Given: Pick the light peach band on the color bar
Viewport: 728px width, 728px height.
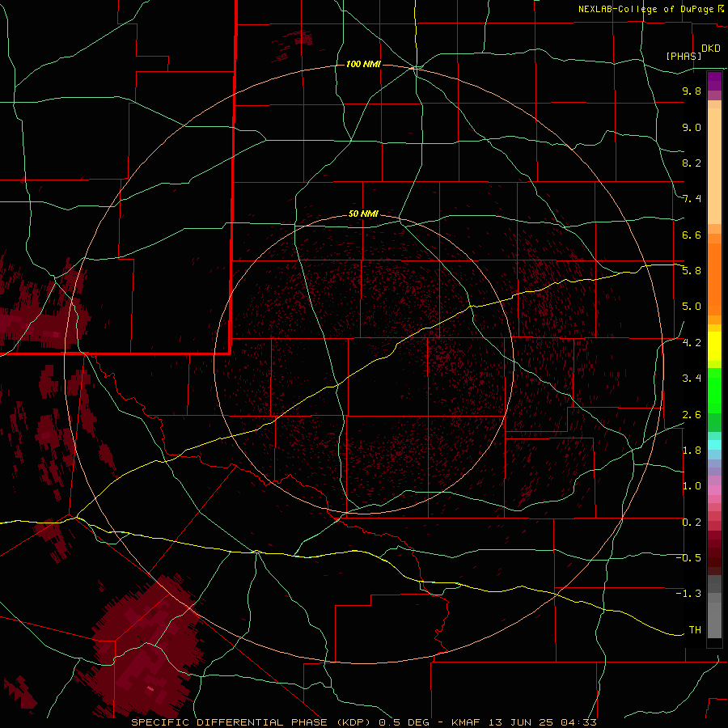Looking at the screenshot, I should (x=714, y=166).
